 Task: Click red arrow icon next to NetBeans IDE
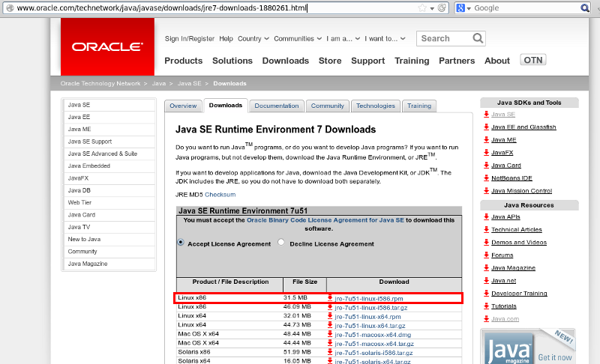(486, 178)
